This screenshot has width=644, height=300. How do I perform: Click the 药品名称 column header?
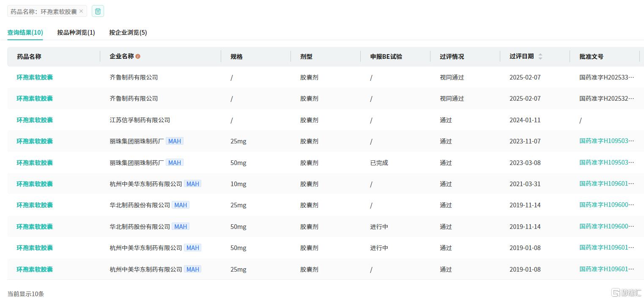(29, 56)
